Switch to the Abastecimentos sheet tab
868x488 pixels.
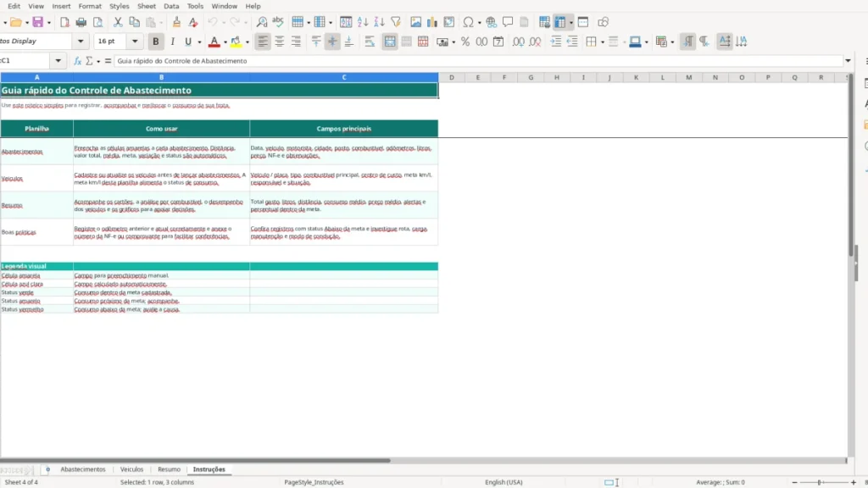pyautogui.click(x=83, y=469)
